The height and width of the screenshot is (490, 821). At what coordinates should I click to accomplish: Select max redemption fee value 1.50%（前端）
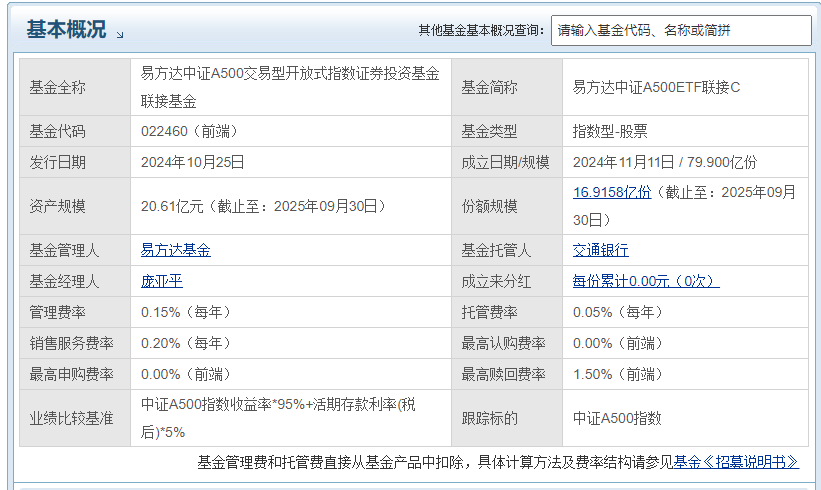coord(618,374)
